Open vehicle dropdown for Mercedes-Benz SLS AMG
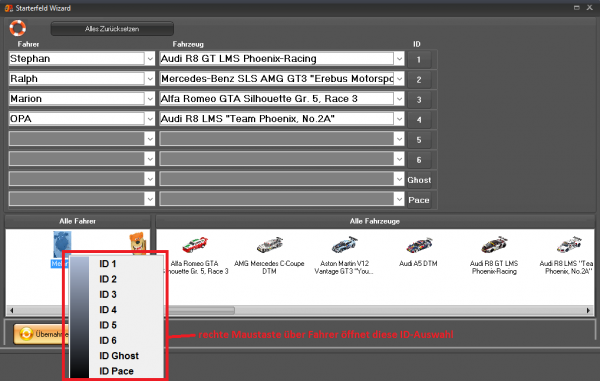Image resolution: width=600 pixels, height=381 pixels. (x=399, y=79)
